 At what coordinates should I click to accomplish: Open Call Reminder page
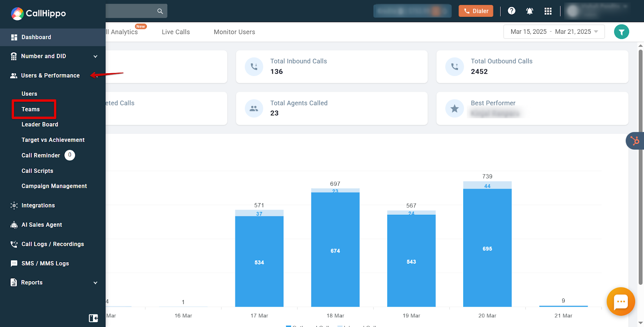point(41,155)
